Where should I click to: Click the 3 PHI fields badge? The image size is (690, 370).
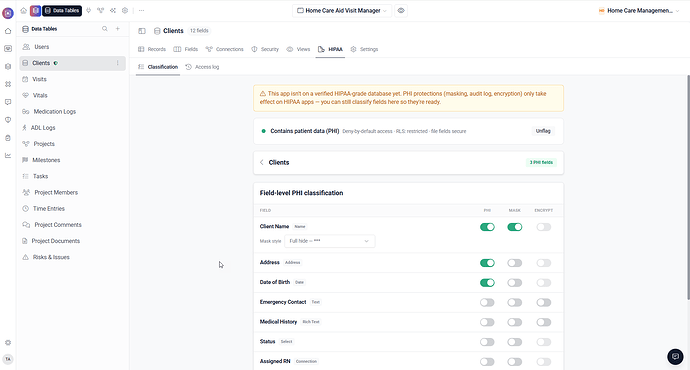click(x=541, y=162)
